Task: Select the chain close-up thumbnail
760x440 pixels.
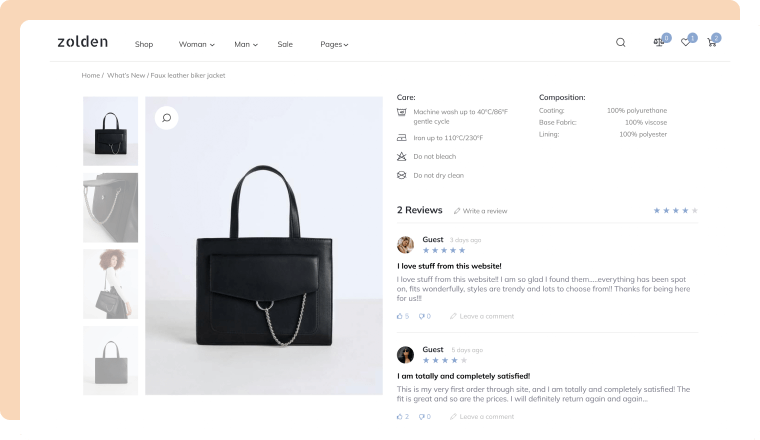Action: 110,207
